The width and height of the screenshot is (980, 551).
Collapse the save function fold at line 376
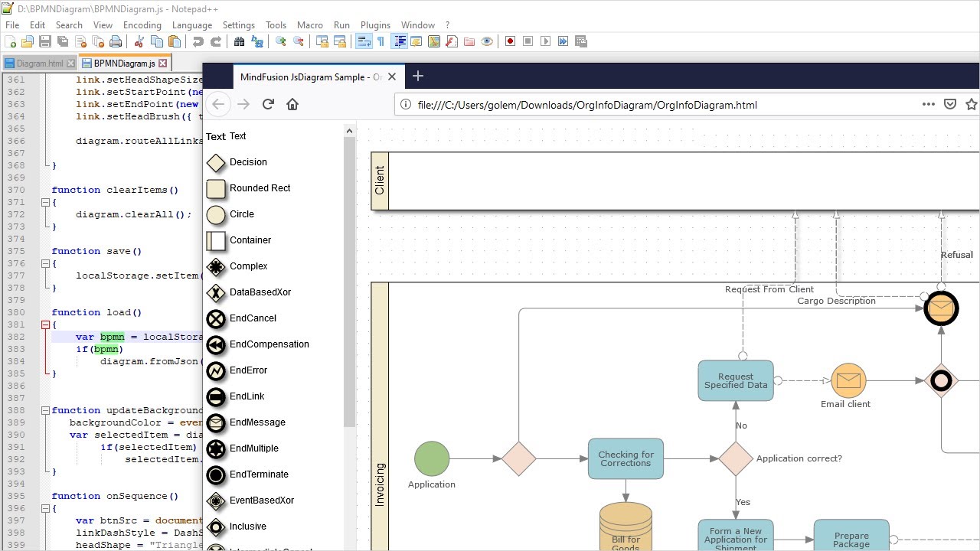click(x=45, y=263)
